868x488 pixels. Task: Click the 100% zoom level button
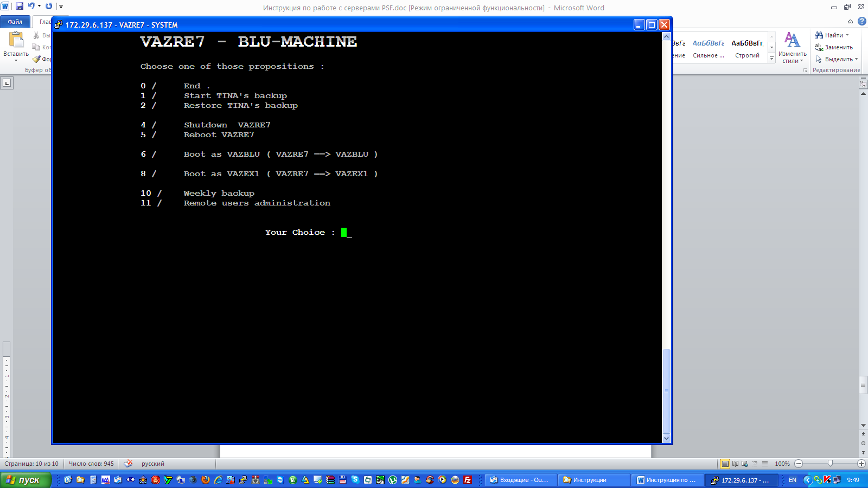coord(782,464)
